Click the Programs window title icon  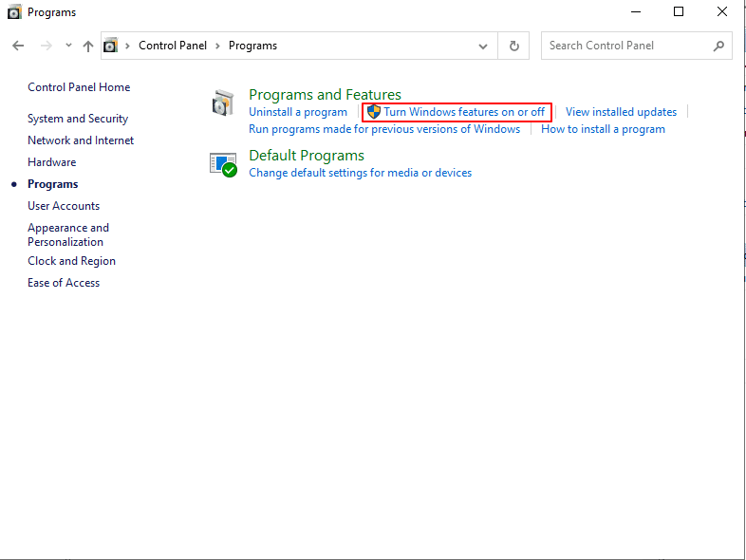(14, 12)
